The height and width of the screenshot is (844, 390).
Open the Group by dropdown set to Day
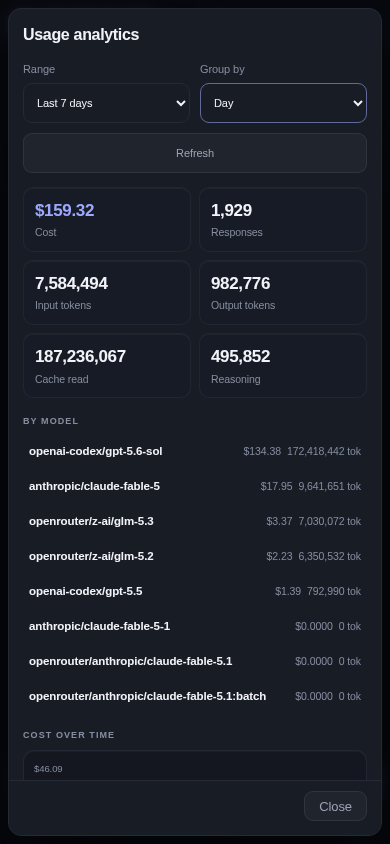[283, 103]
